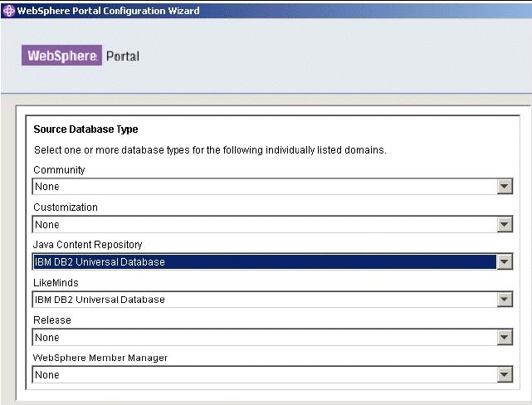Click the WebSphere logo in the banner
Image resolution: width=532 pixels, height=405 pixels.
point(61,56)
